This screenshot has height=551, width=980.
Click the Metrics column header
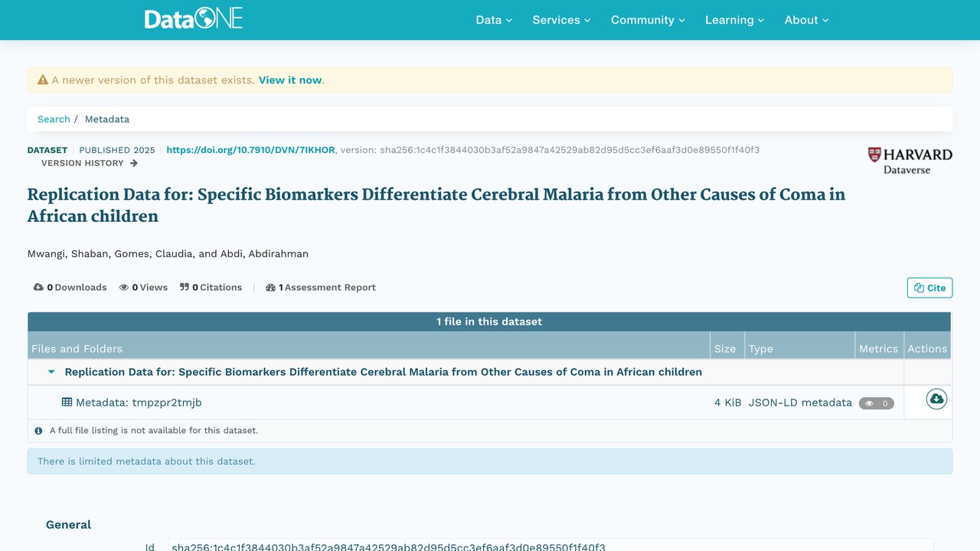[x=878, y=349]
